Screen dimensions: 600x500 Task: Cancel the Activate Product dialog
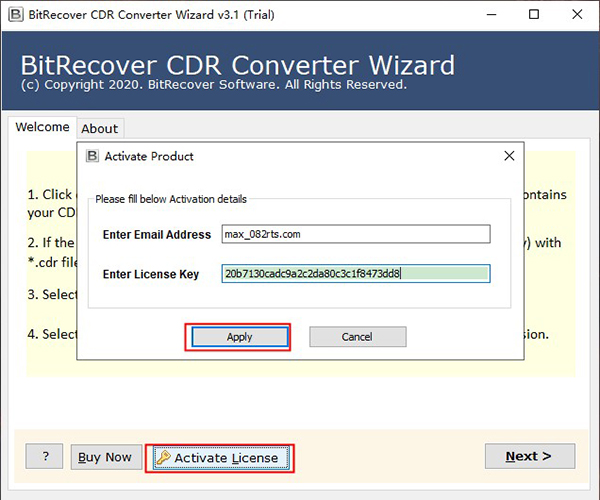tap(357, 337)
